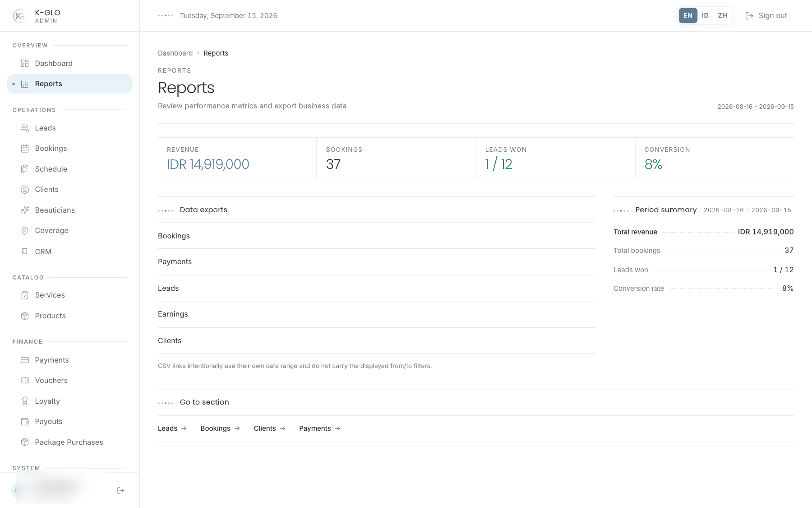The height and width of the screenshot is (508, 812).
Task: Switch language to ZH
Action: click(723, 15)
